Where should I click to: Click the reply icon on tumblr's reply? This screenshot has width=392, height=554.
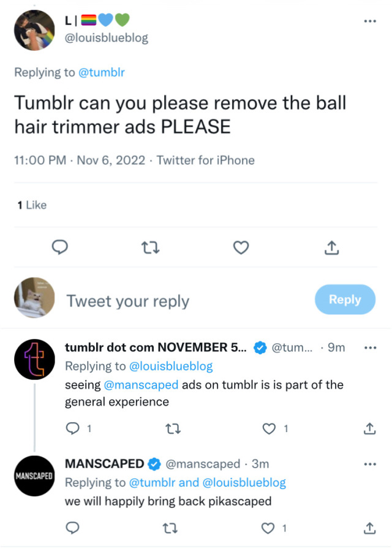(73, 428)
